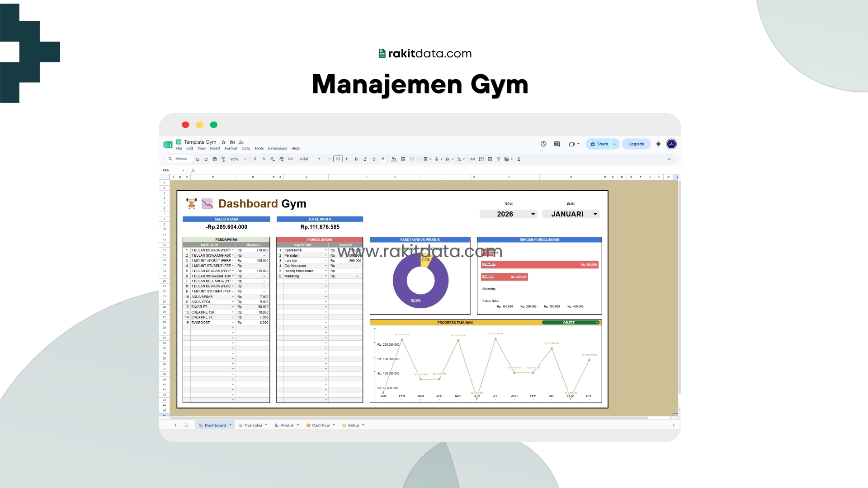Screen dimensions: 868x488
Task: Click the Create filter icon
Action: tap(499, 159)
